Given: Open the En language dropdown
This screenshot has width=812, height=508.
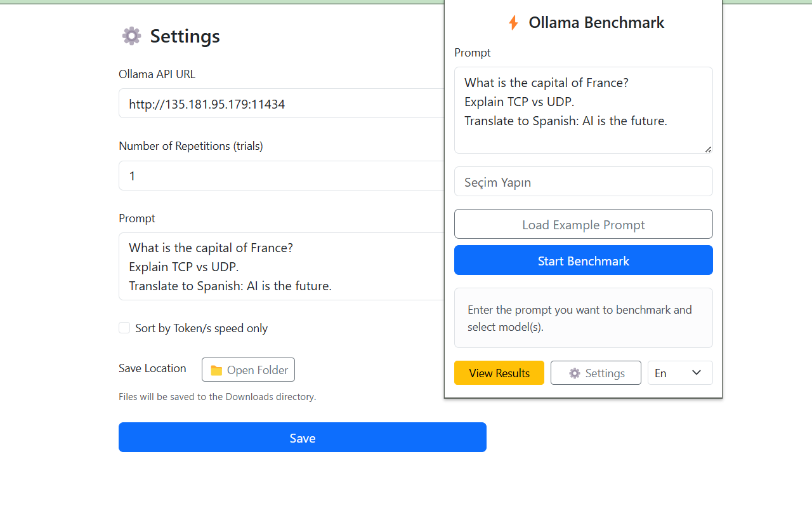Looking at the screenshot, I should click(x=680, y=373).
